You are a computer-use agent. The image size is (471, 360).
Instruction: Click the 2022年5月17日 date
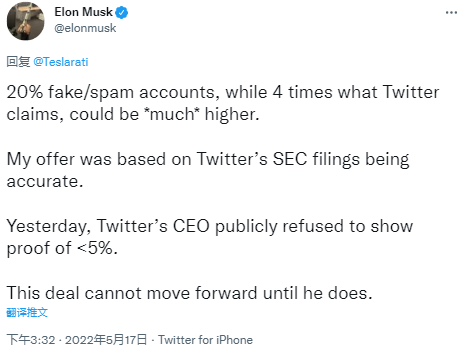(106, 340)
